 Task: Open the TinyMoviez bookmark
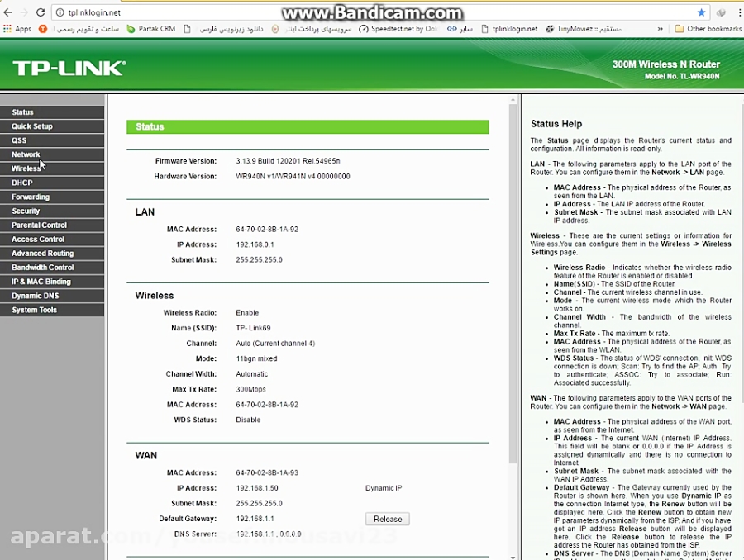coord(584,29)
